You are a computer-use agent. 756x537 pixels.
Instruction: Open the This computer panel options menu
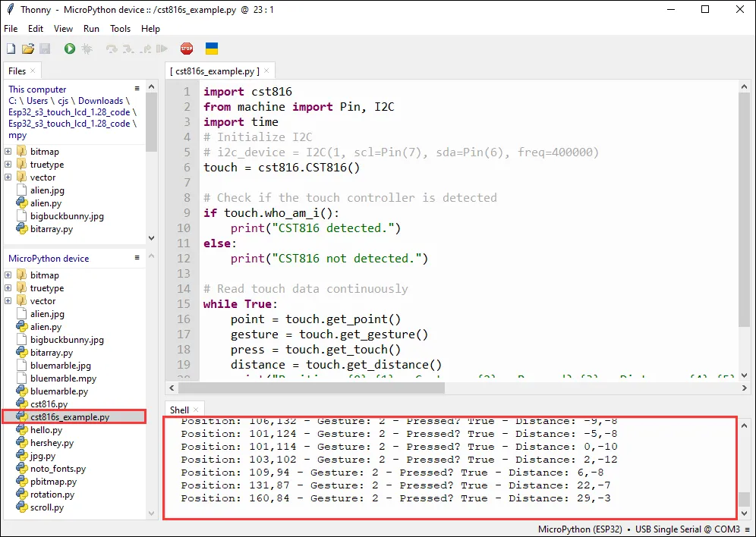tap(137, 89)
